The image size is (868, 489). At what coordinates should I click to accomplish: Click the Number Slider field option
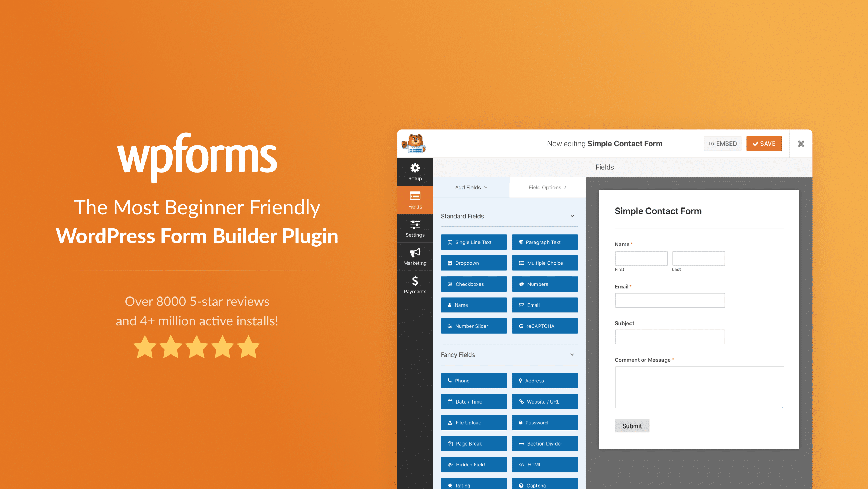tap(473, 325)
